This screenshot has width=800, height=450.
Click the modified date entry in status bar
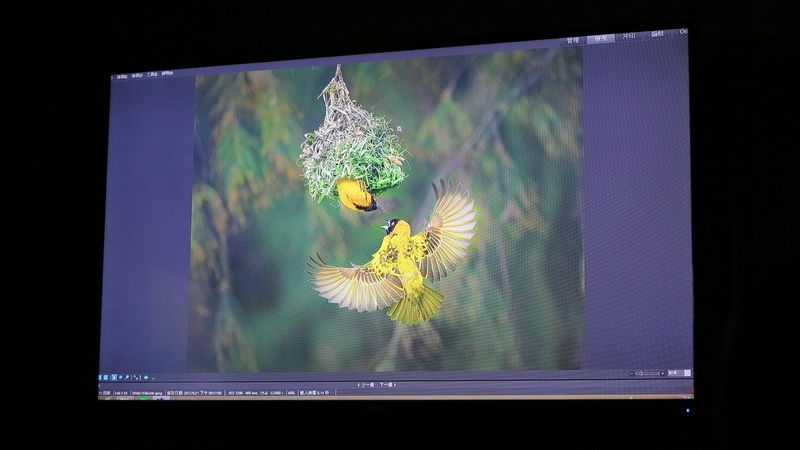tap(195, 393)
